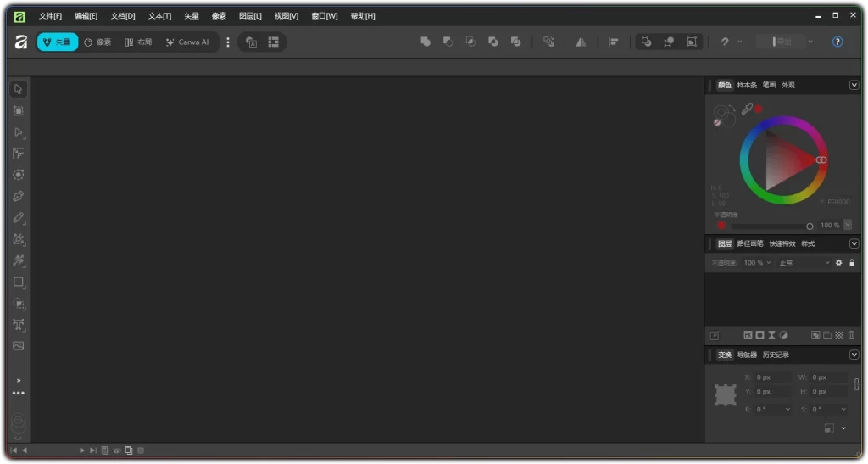Viewport: 868px width, 464px height.
Task: Toggle the insert-on-top target
Action: (669, 42)
